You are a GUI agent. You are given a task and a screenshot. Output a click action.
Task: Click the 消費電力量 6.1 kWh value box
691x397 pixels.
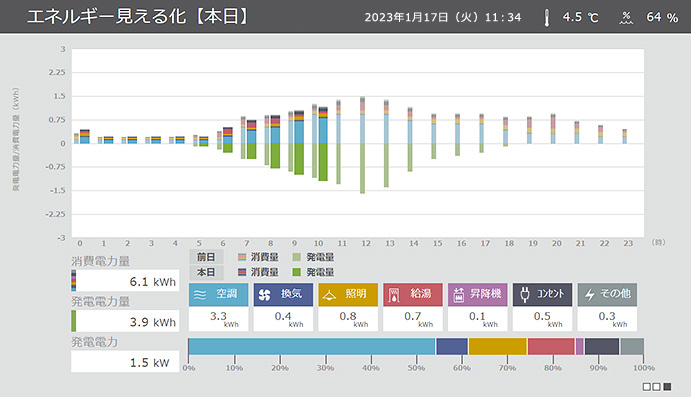(x=125, y=281)
